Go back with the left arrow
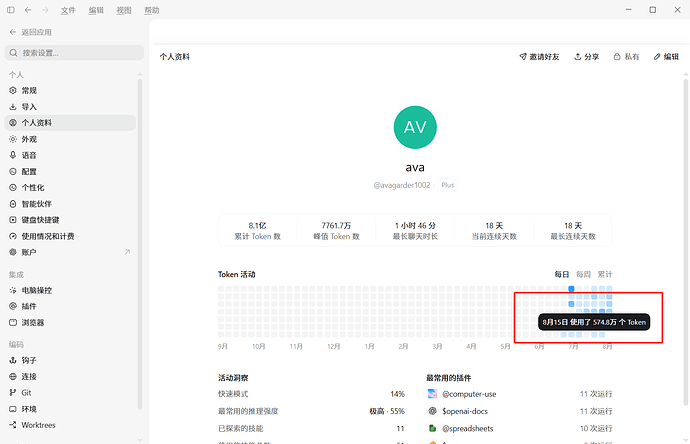 (x=28, y=10)
